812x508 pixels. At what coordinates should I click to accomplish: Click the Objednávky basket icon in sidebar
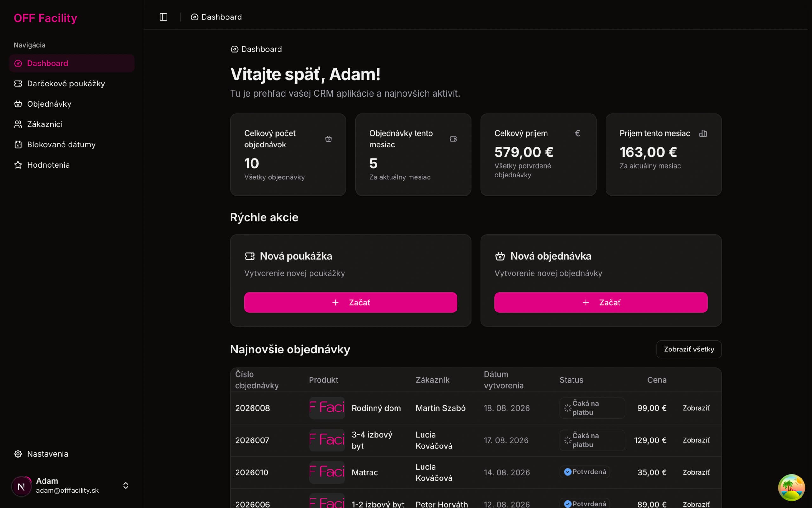coord(18,104)
